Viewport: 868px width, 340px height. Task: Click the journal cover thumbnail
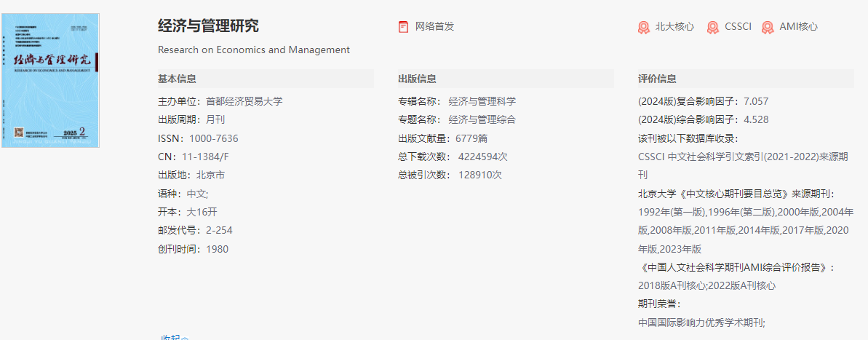point(50,81)
